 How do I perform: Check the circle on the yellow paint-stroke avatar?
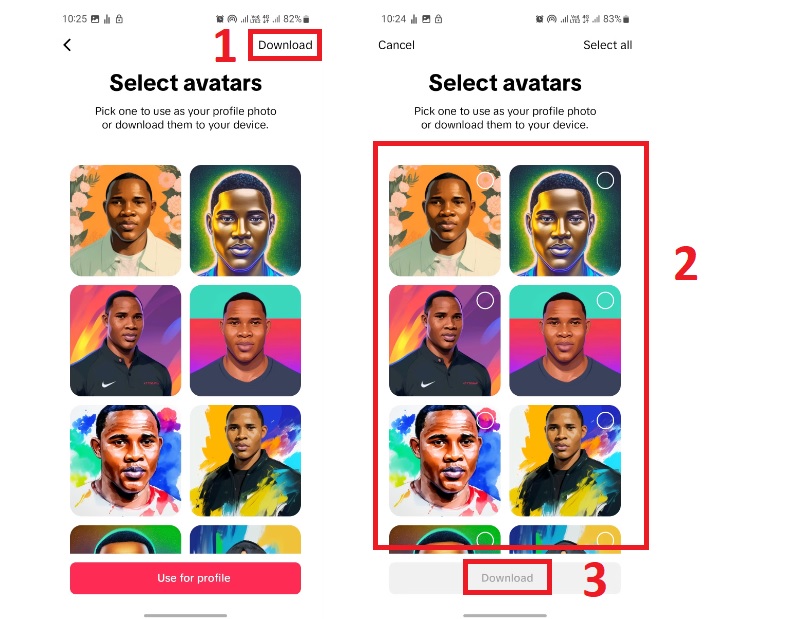point(605,420)
